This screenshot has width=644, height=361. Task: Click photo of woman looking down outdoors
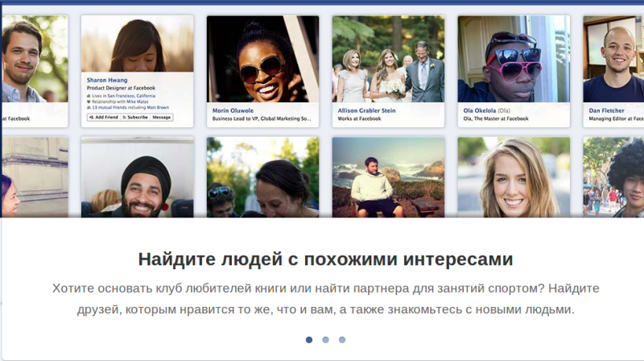263,177
